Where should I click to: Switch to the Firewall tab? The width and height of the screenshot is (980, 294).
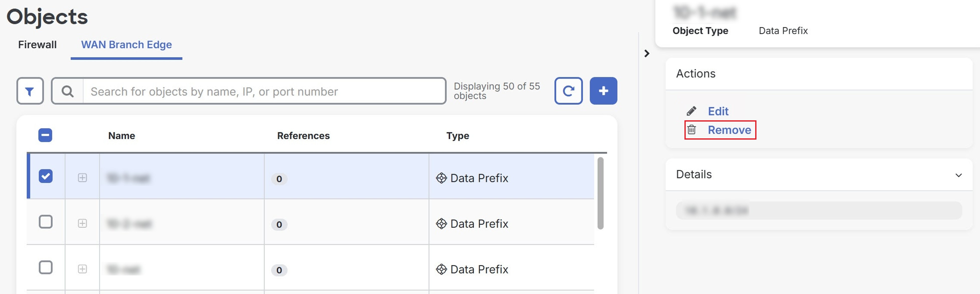pos(37,44)
